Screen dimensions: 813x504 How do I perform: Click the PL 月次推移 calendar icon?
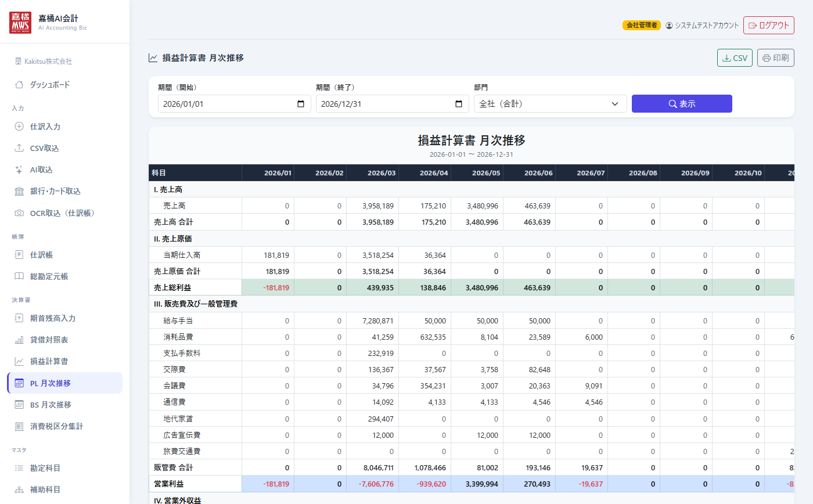[x=19, y=383]
